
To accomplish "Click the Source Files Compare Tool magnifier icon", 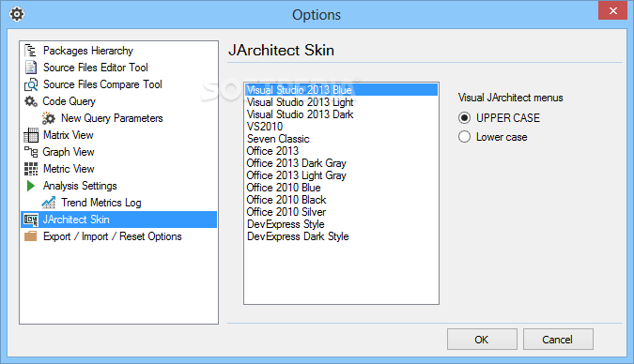I will coord(31,84).
